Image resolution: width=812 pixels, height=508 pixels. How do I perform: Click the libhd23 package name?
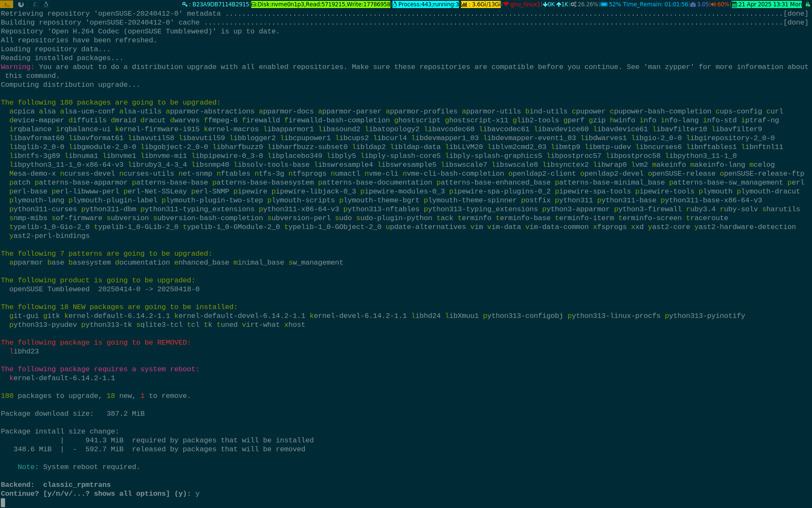(x=24, y=351)
